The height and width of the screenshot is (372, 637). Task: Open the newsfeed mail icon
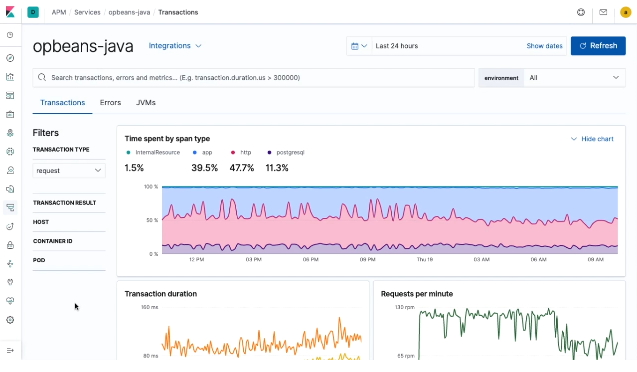tap(603, 12)
